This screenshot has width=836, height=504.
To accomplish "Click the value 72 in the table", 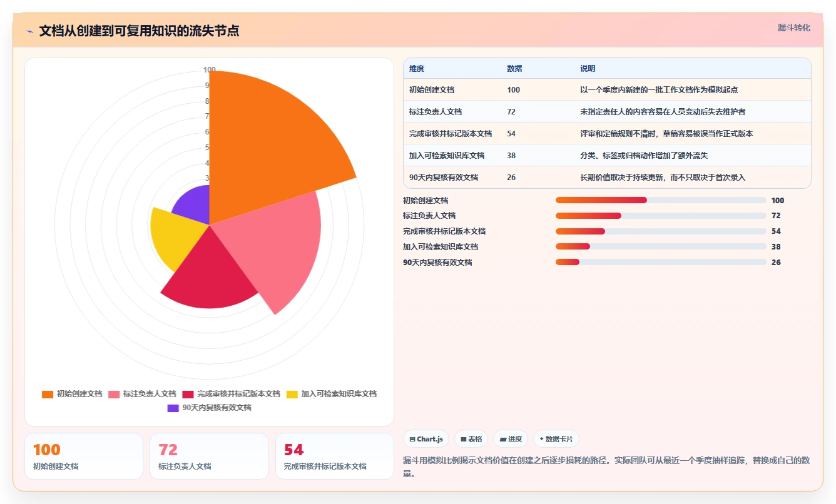I will coord(511,112).
